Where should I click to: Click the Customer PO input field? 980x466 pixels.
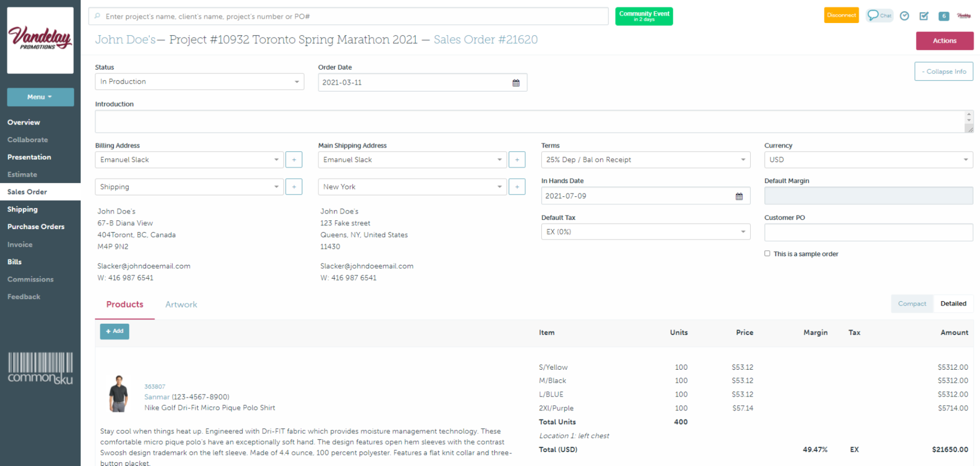869,232
